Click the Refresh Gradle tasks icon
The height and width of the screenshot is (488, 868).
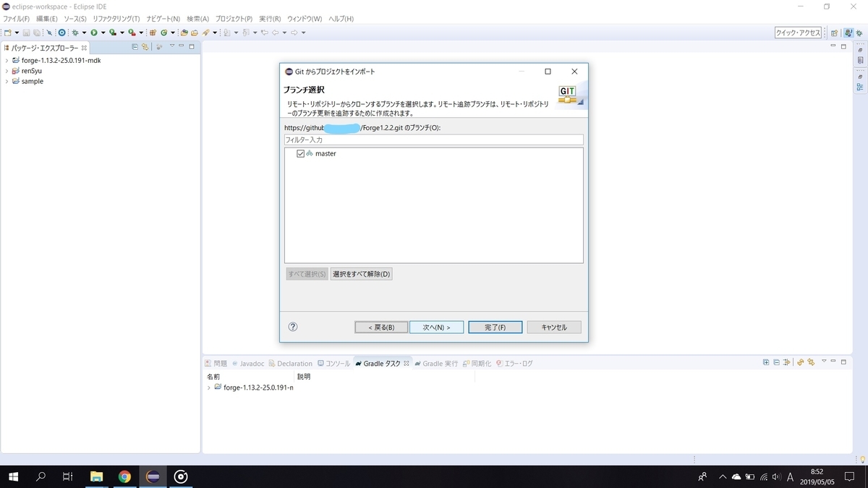click(x=801, y=362)
